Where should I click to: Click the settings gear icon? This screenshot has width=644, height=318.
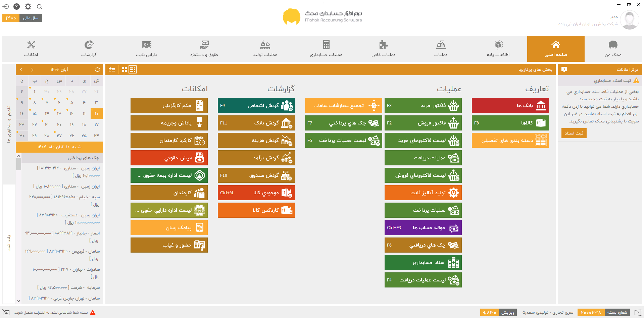coord(28,7)
